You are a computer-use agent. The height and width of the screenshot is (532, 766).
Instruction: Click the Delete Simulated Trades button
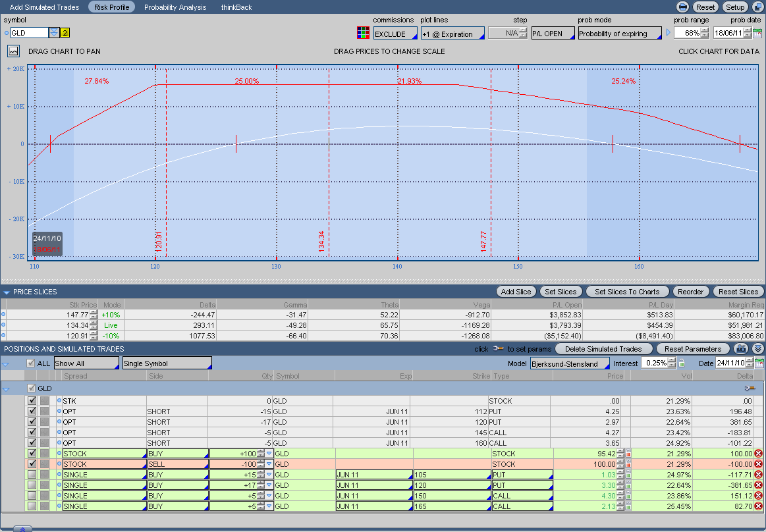pyautogui.click(x=603, y=349)
